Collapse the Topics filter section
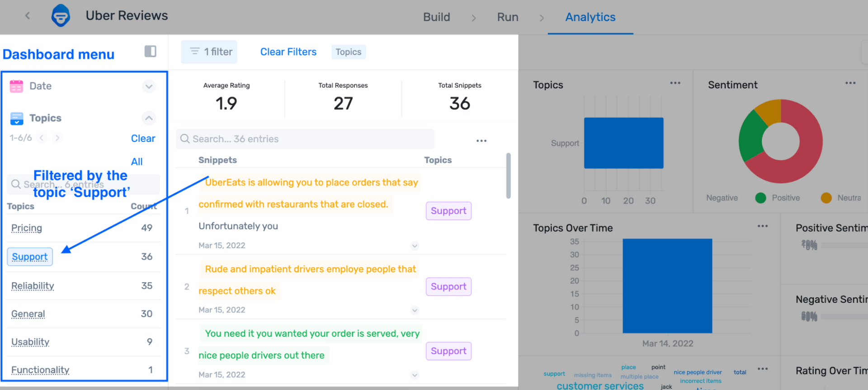The height and width of the screenshot is (390, 868). point(149,118)
